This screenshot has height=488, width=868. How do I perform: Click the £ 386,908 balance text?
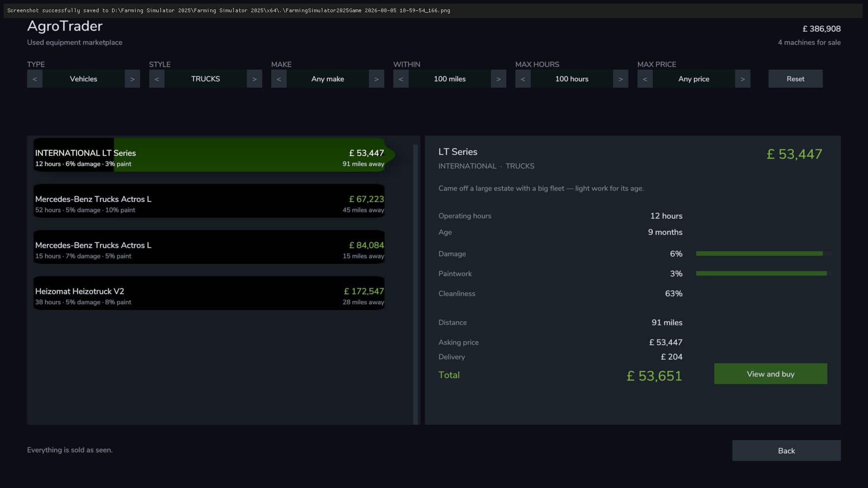821,28
